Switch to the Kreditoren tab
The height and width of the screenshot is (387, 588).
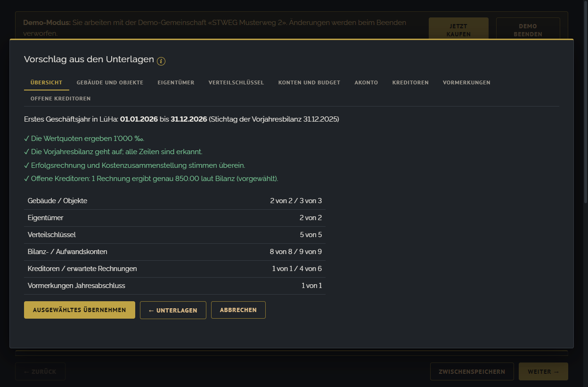pos(410,82)
